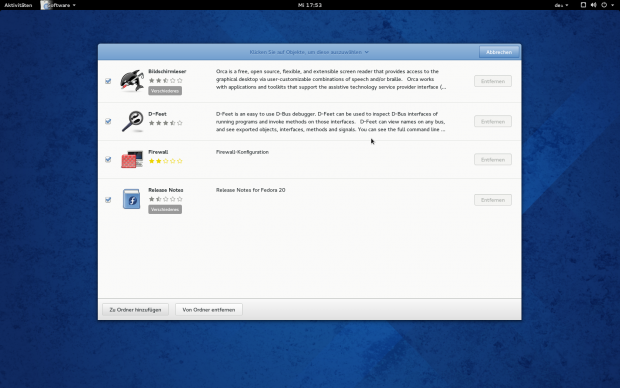Click Von Ordner entfernen button
The image size is (620, 388).
(x=209, y=310)
